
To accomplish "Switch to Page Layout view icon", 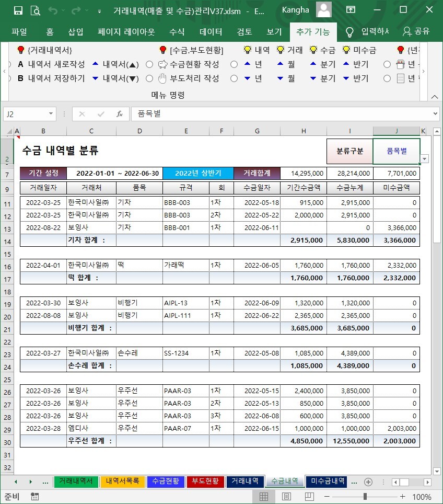I will pyautogui.click(x=286, y=497).
